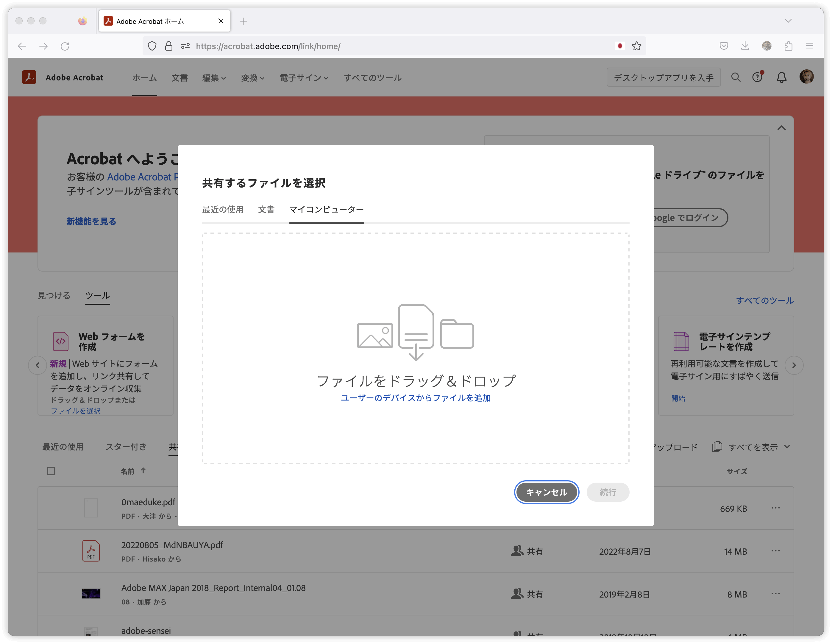The width and height of the screenshot is (832, 644).
Task: Expand the 編集 menu dropdown
Action: click(214, 78)
